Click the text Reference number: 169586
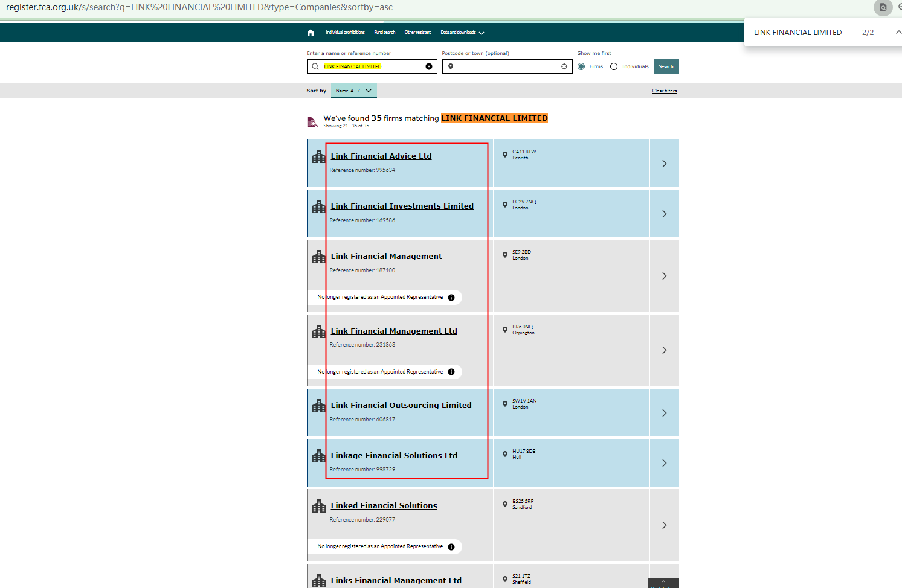This screenshot has width=902, height=588. (x=362, y=220)
